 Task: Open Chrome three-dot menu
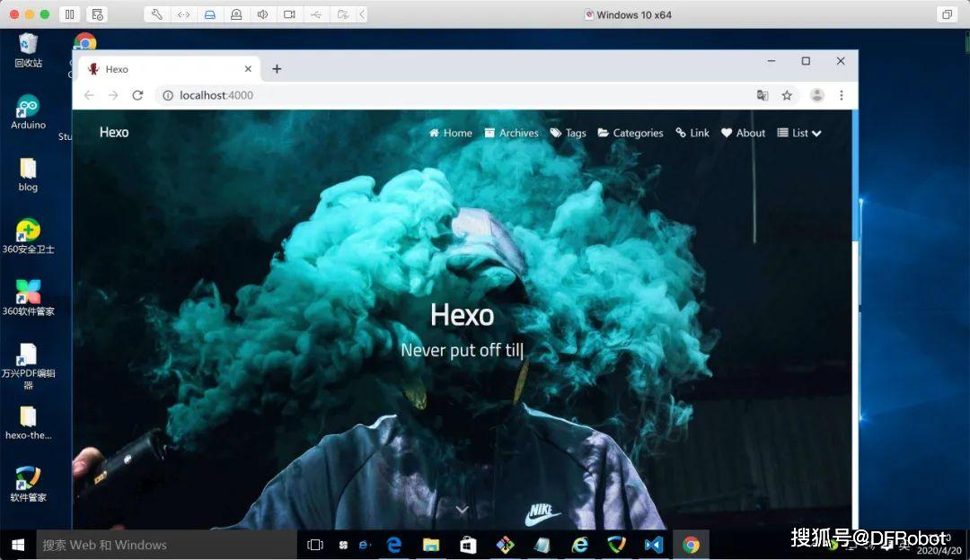pyautogui.click(x=841, y=95)
